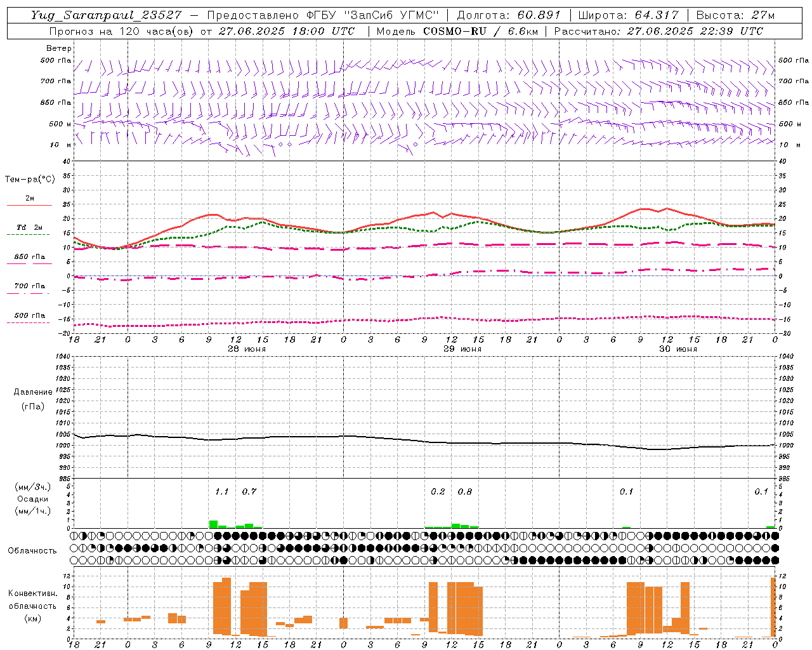Screen dimensions: 812x650
Task: Click the Облачность cloudiness label
Action: [32, 550]
